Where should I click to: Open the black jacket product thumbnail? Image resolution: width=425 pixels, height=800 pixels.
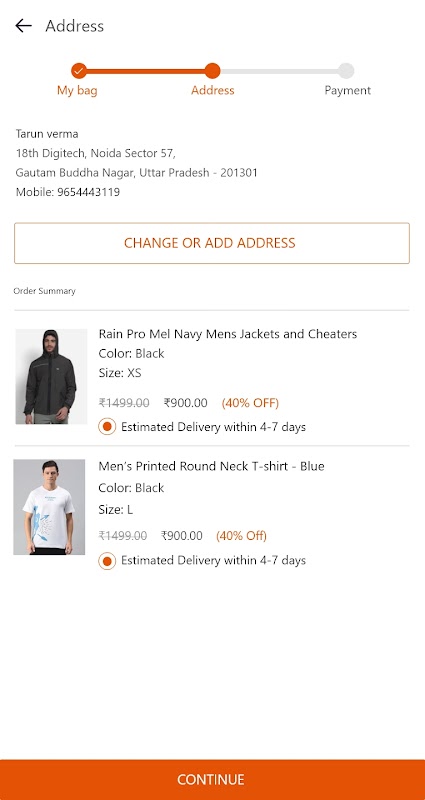[x=51, y=377]
